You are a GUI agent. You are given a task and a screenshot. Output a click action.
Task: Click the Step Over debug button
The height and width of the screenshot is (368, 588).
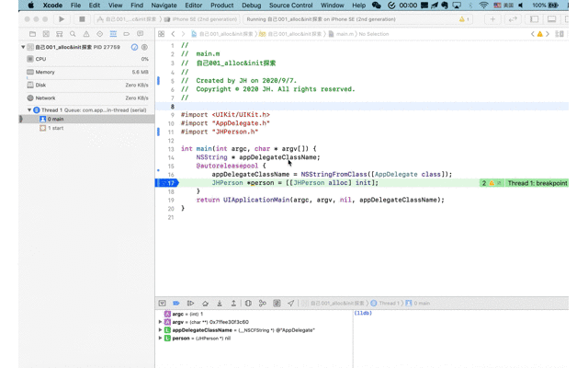pos(205,303)
